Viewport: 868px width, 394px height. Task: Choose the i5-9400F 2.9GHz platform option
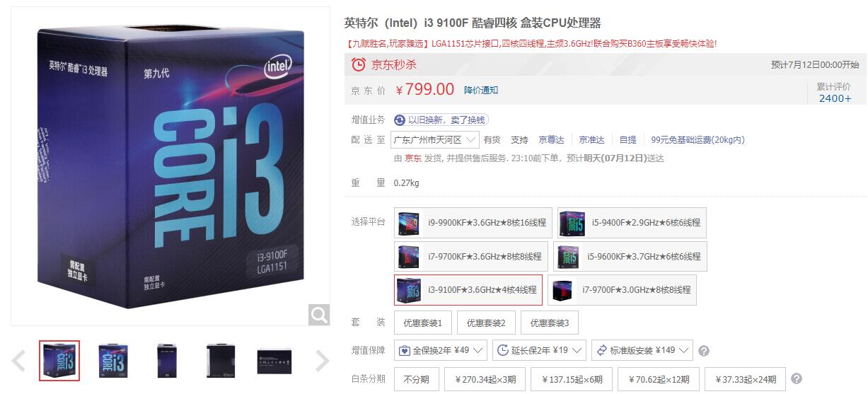(x=632, y=223)
